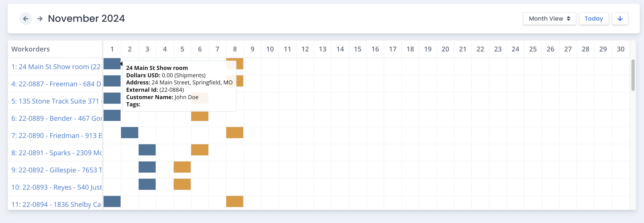Select the orange bar on day 8 for Friedman
644x223 pixels.
pyautogui.click(x=234, y=133)
